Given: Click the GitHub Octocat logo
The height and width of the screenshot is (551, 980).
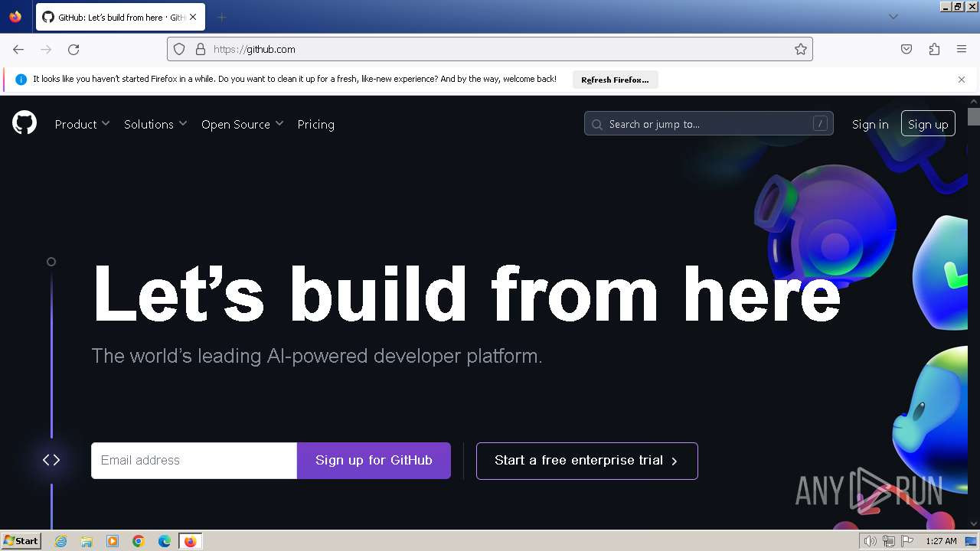Looking at the screenshot, I should [24, 123].
